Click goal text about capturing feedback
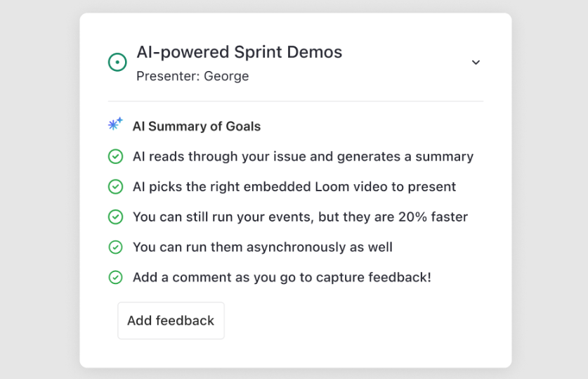 click(x=282, y=277)
